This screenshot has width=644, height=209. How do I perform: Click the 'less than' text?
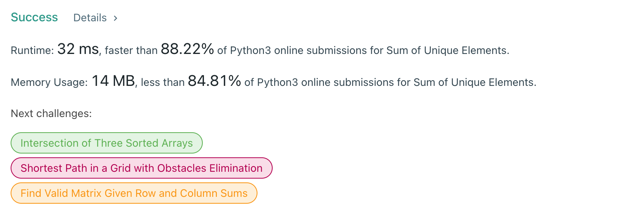pyautogui.click(x=163, y=82)
